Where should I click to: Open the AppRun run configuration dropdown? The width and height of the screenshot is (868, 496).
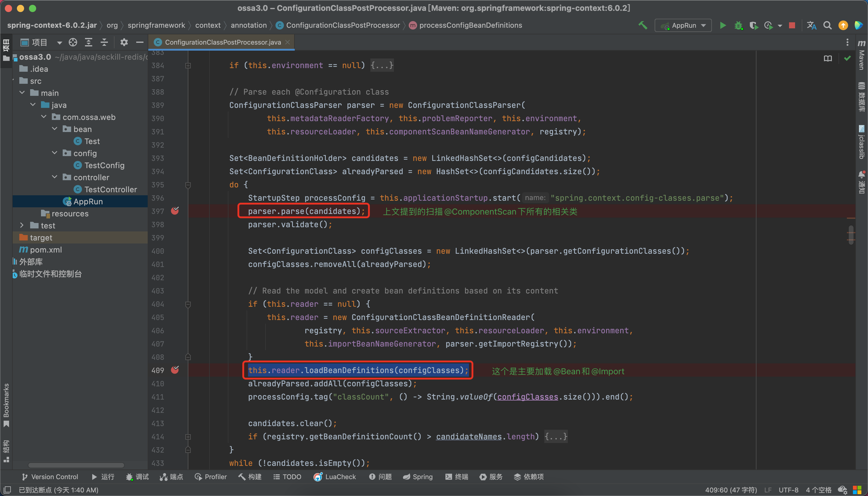pyautogui.click(x=683, y=26)
